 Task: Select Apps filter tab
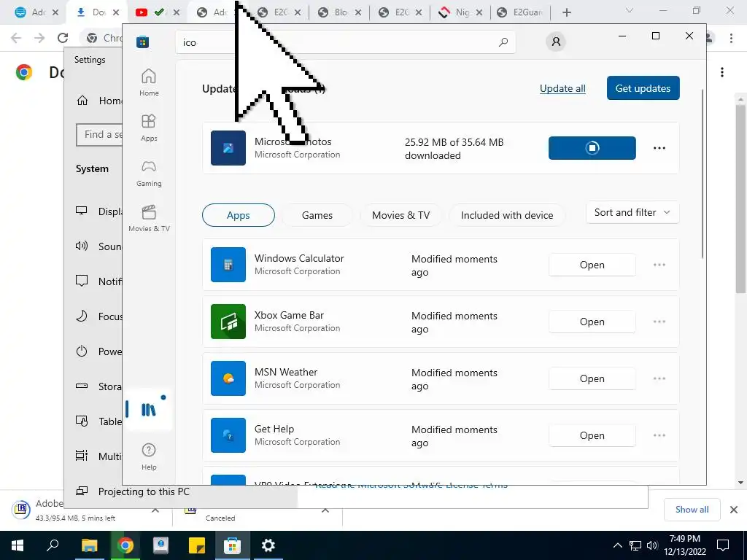point(239,215)
